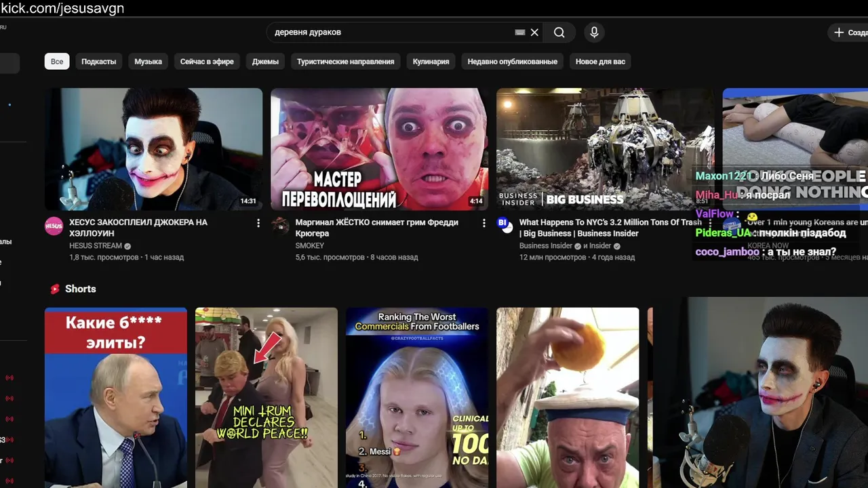Select the Все filter chip
The width and height of the screenshot is (868, 488).
[57, 62]
